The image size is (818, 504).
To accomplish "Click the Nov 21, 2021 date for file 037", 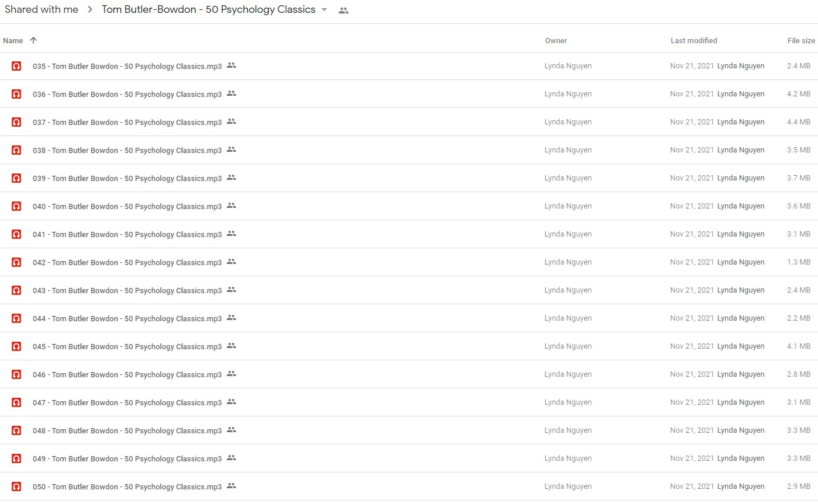I will coord(692,122).
